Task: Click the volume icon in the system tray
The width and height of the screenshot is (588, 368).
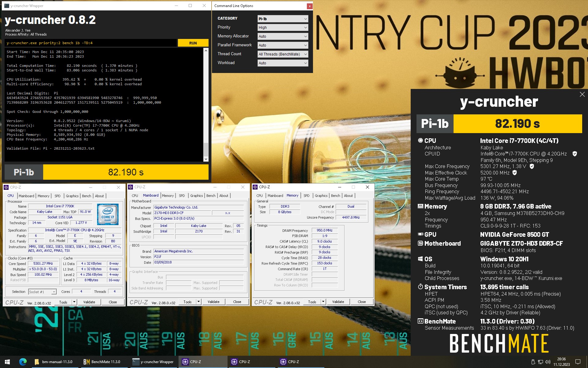Action: [548, 362]
